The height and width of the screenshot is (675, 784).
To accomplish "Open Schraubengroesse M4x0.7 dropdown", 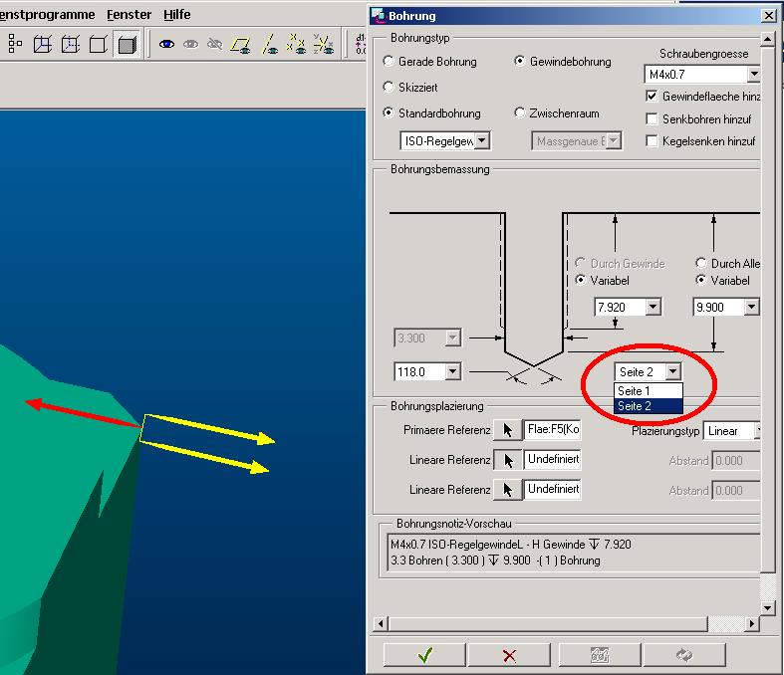I will 753,75.
